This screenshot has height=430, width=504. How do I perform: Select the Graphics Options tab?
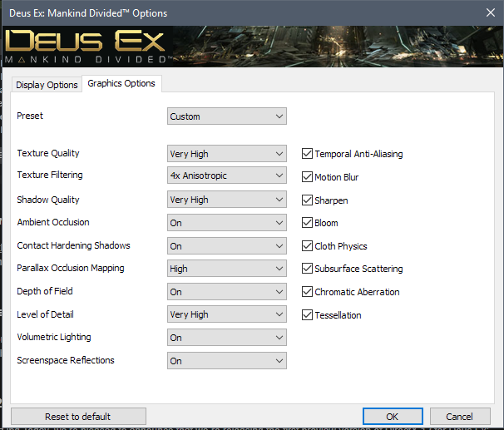click(x=121, y=83)
